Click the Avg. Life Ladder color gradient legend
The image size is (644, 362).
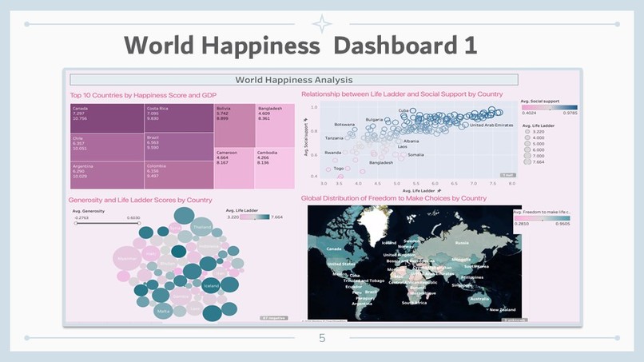click(x=255, y=217)
